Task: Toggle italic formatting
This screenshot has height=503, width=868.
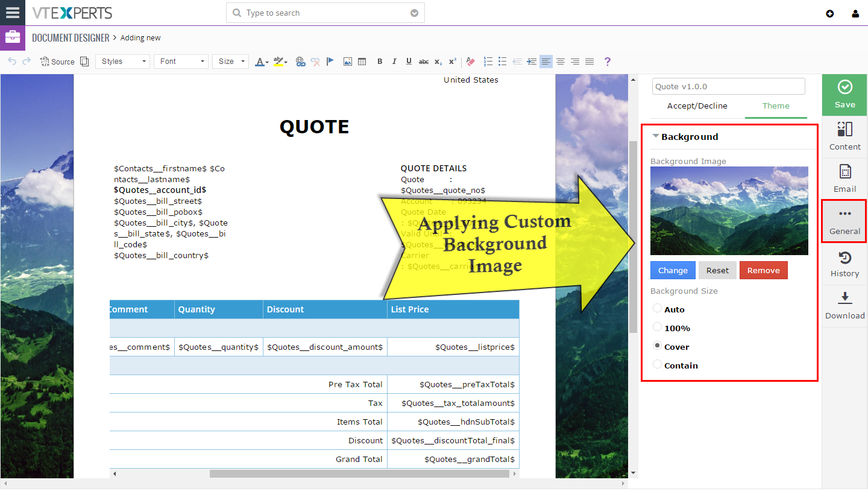Action: [394, 62]
